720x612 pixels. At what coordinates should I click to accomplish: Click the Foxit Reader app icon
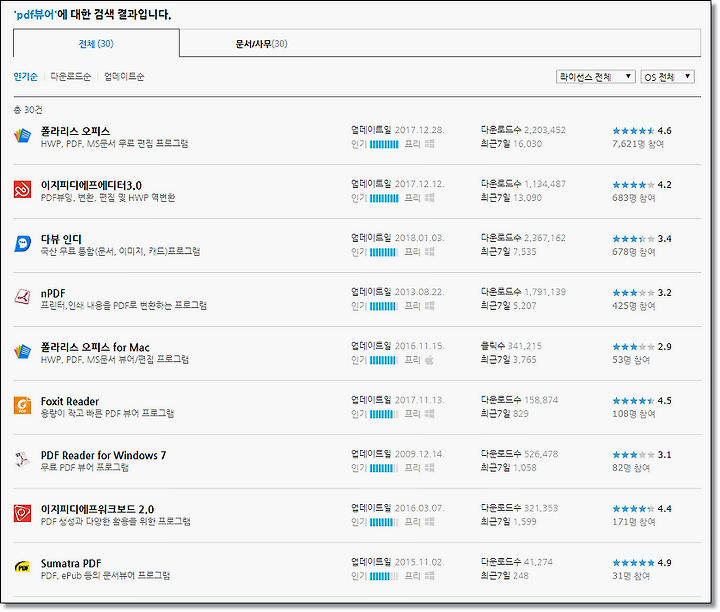[22, 405]
